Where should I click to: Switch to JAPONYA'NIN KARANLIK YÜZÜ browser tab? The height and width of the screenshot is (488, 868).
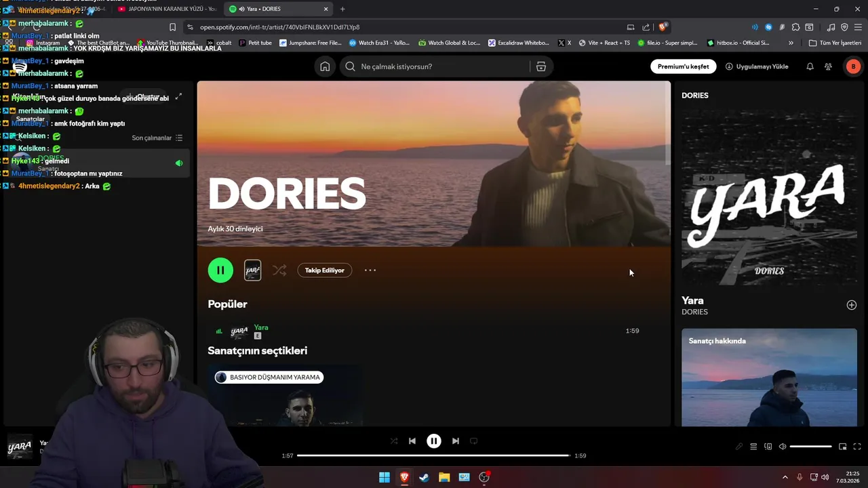tap(166, 9)
